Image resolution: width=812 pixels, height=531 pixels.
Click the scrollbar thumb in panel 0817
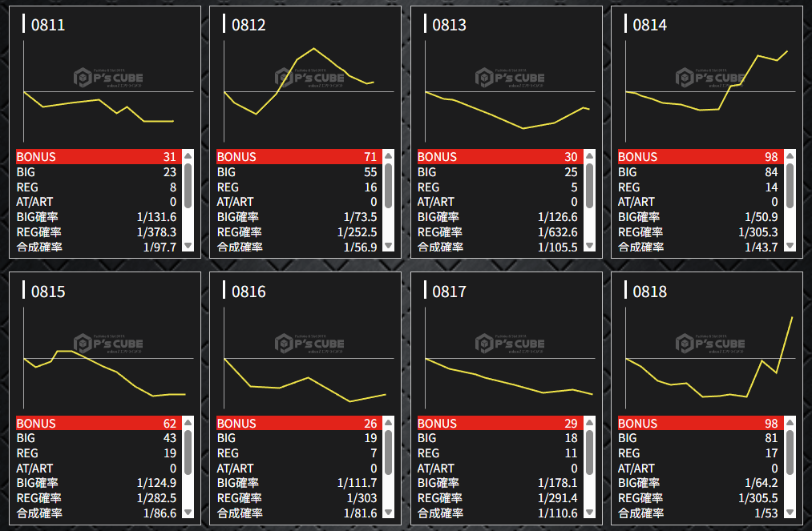click(589, 453)
